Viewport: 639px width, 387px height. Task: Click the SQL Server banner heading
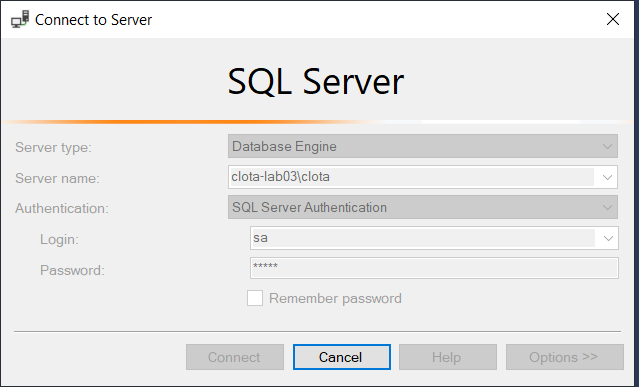(316, 82)
